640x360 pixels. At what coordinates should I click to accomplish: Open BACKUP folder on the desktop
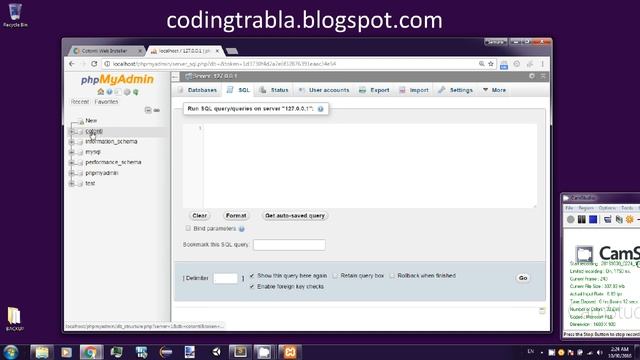[14, 318]
